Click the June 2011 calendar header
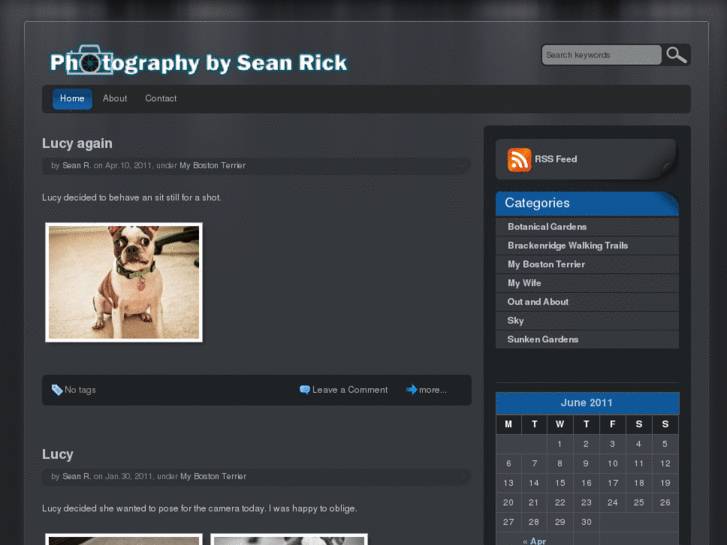 [587, 403]
